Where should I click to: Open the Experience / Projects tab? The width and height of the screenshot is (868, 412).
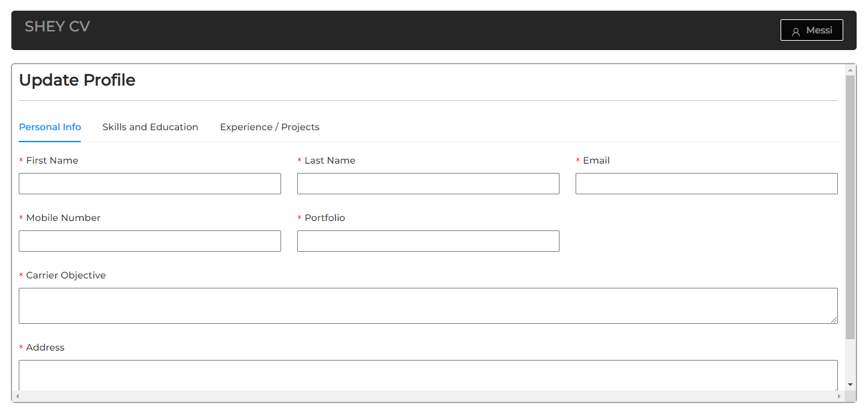270,127
